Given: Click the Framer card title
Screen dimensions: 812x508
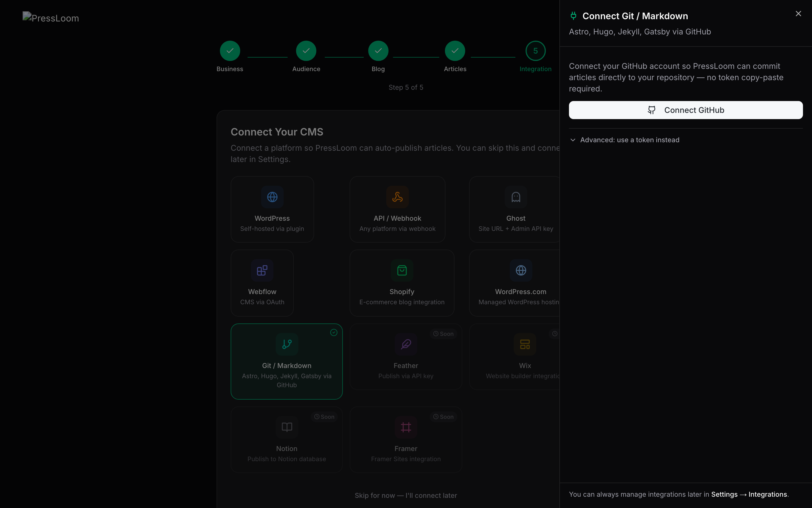Looking at the screenshot, I should [x=406, y=448].
